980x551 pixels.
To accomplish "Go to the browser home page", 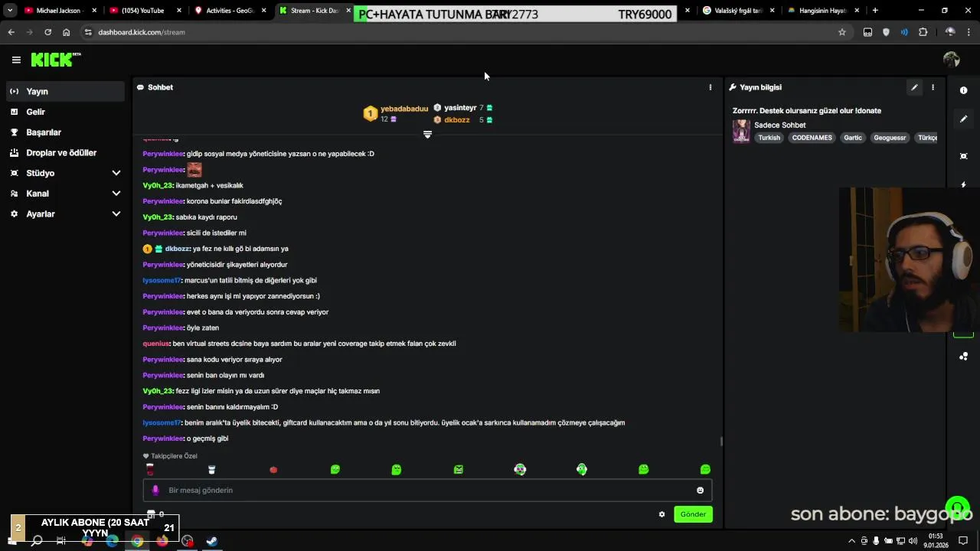I will (x=66, y=32).
